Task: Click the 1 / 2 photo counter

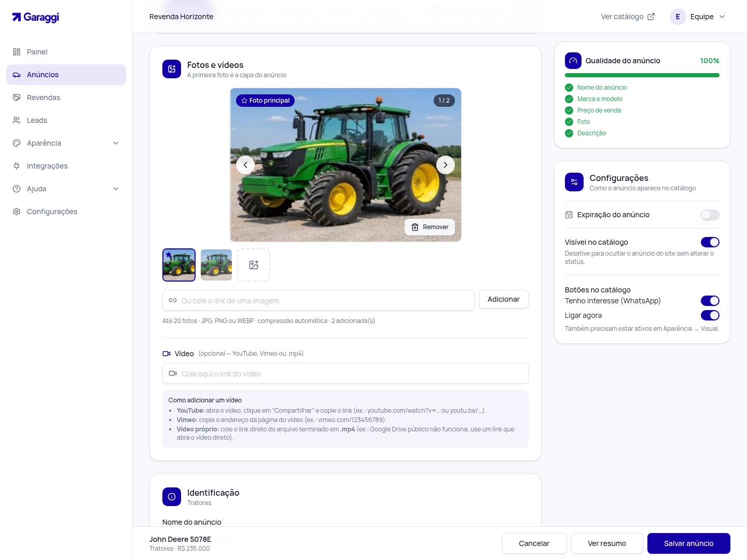Action: [x=444, y=101]
